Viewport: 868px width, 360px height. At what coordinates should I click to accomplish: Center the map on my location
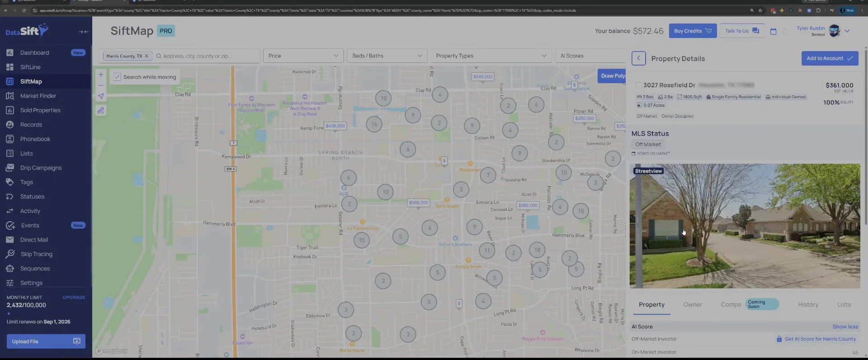pos(101,96)
